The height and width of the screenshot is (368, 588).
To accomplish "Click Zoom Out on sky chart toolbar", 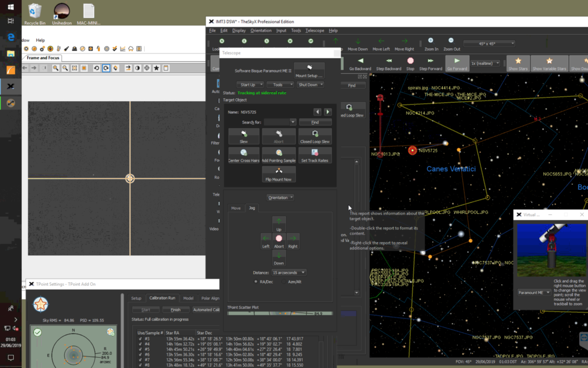I will [451, 44].
